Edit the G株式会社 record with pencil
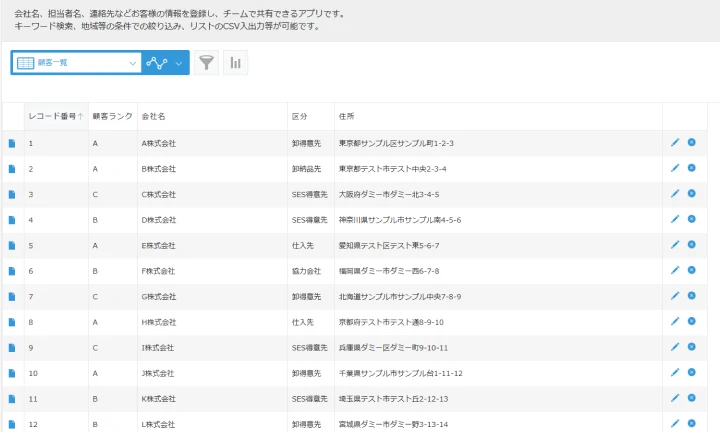 pyautogui.click(x=675, y=296)
